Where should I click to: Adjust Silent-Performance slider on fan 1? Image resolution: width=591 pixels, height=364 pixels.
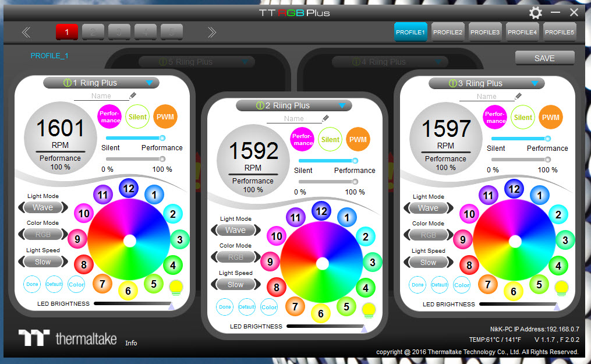[136, 138]
